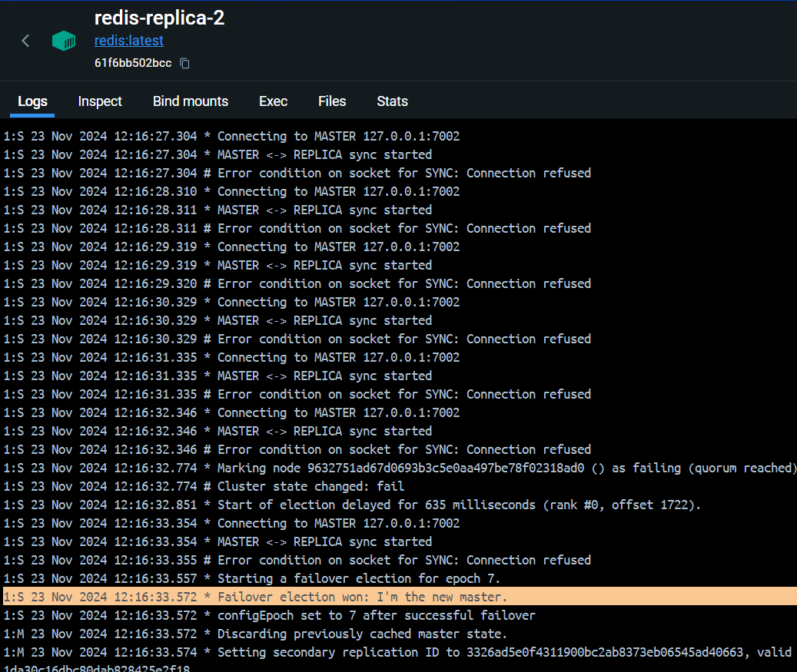Viewport: 797px width, 672px height.
Task: Click the 12:16:31.335 'sync started' line
Action: [218, 376]
